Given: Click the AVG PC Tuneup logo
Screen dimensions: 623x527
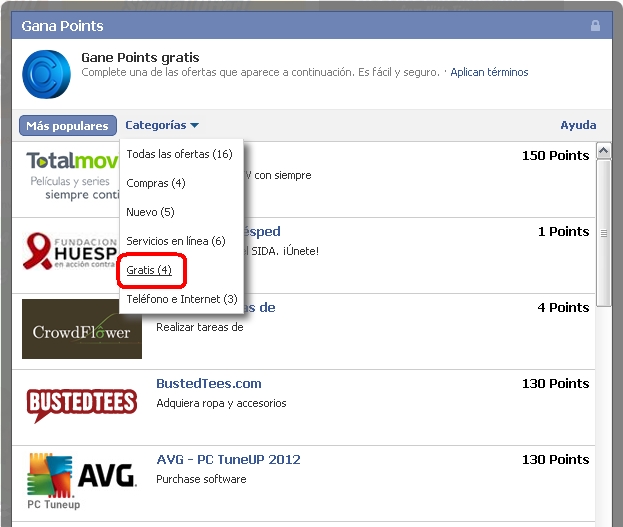Looking at the screenshot, I should pyautogui.click(x=82, y=481).
